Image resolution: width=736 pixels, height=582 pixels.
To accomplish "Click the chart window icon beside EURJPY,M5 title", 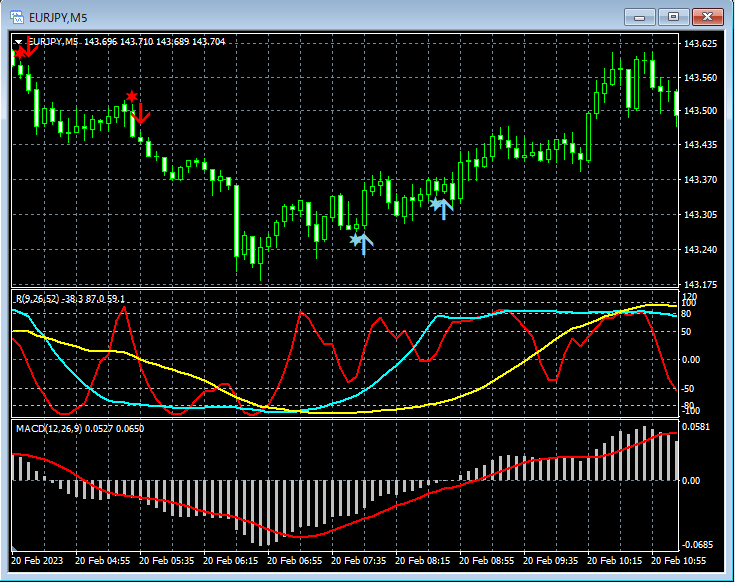I will pyautogui.click(x=18, y=17).
